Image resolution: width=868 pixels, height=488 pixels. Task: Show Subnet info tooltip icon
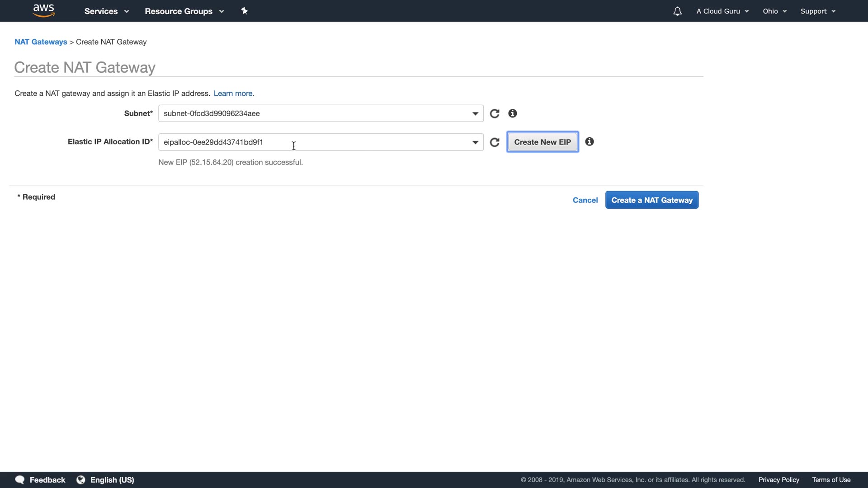click(512, 113)
